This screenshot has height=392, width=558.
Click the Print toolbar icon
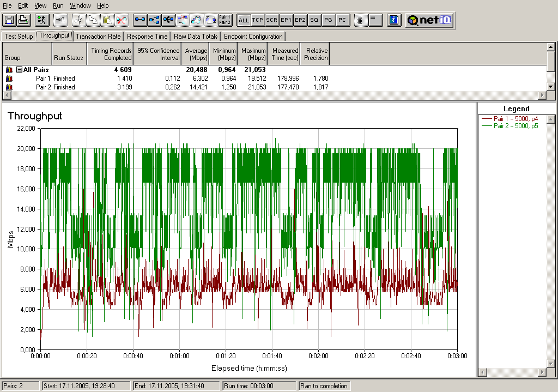click(23, 20)
